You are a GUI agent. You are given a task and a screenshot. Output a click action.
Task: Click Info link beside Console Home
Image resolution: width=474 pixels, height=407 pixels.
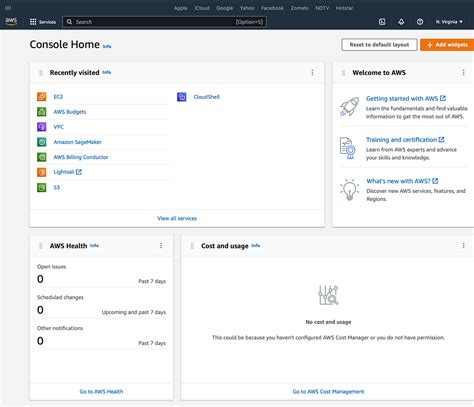click(107, 46)
